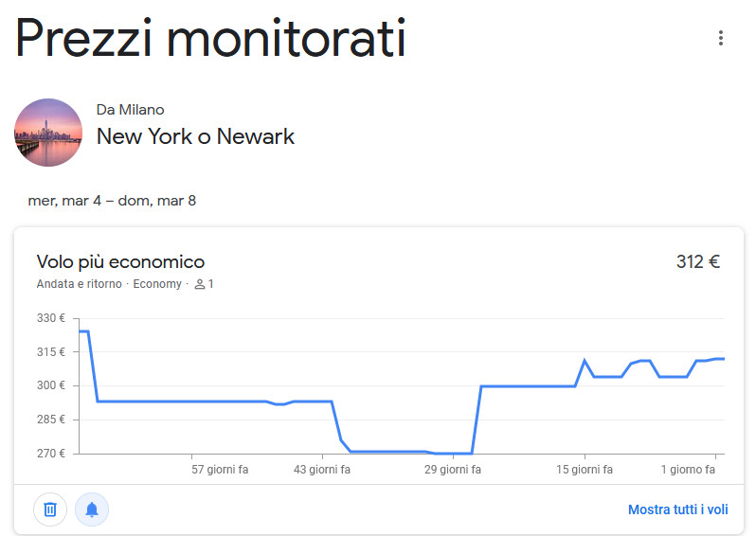Click the "Da Milano" origin label
Viewport: 756px width, 536px height.
click(x=130, y=110)
